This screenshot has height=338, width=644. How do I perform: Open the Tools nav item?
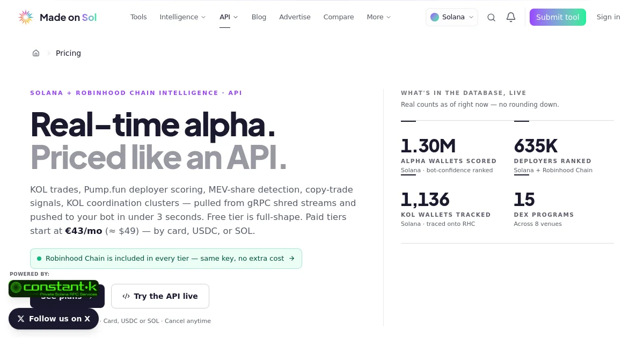138,17
